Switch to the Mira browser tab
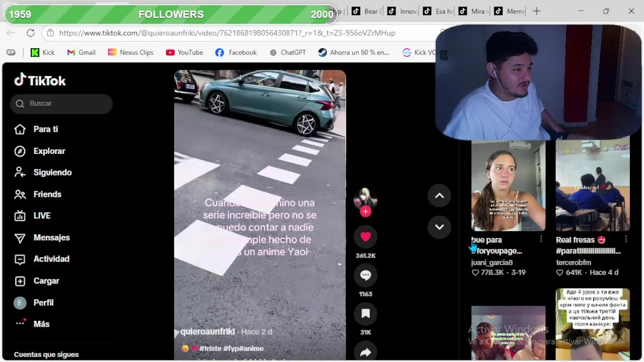Screen dimensions: 644x362 click(x=474, y=11)
